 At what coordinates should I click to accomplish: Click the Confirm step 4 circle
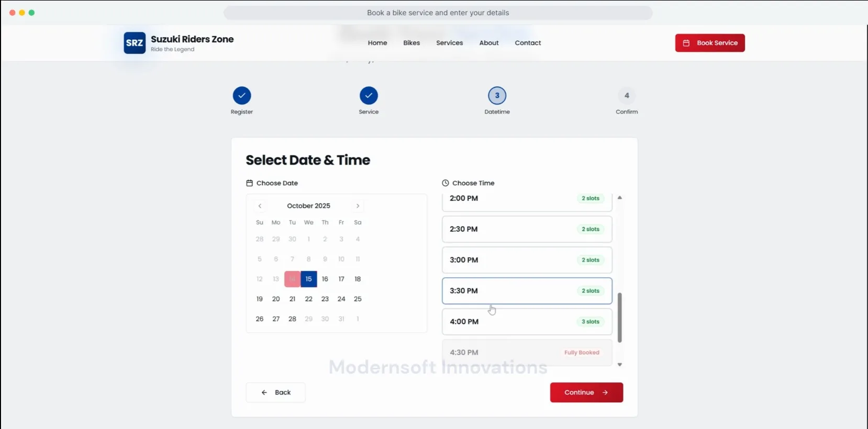626,96
